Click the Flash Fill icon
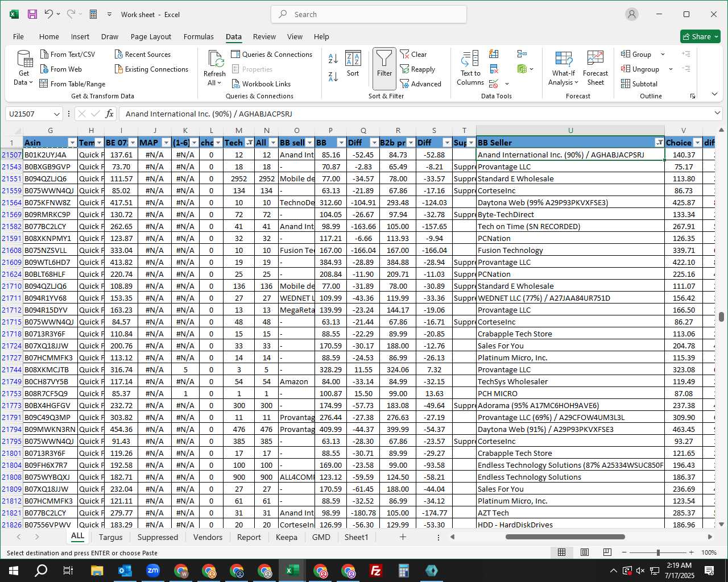 494,54
